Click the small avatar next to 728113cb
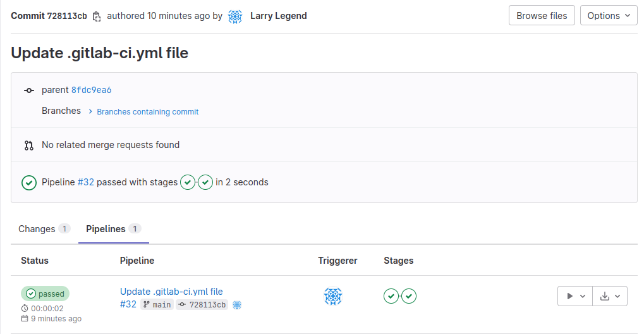Image resolution: width=644 pixels, height=334 pixels. point(237,305)
